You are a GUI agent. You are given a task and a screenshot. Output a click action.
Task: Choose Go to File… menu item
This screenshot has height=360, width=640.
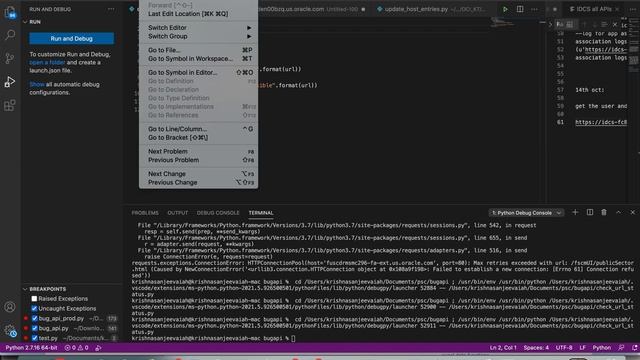tap(198, 50)
